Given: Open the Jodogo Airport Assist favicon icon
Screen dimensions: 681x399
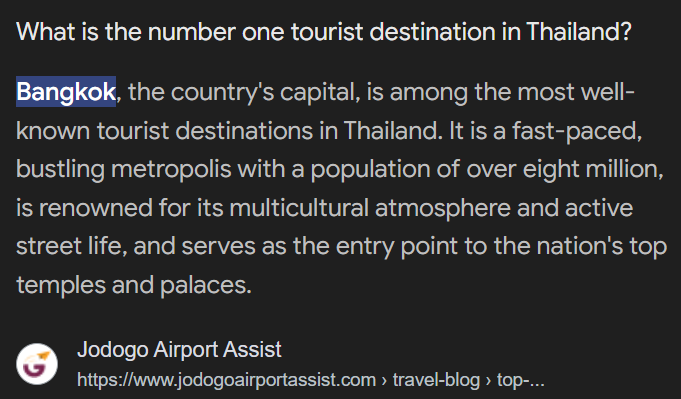Looking at the screenshot, I should pos(37,364).
